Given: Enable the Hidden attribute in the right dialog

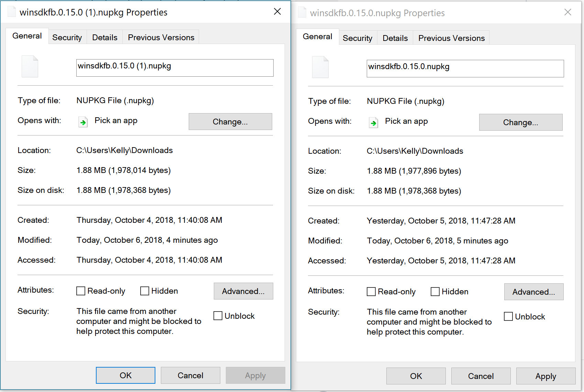Looking at the screenshot, I should coord(435,292).
